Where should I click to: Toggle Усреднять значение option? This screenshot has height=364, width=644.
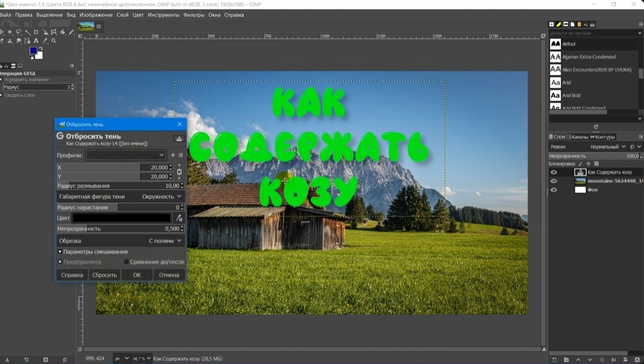point(1,79)
